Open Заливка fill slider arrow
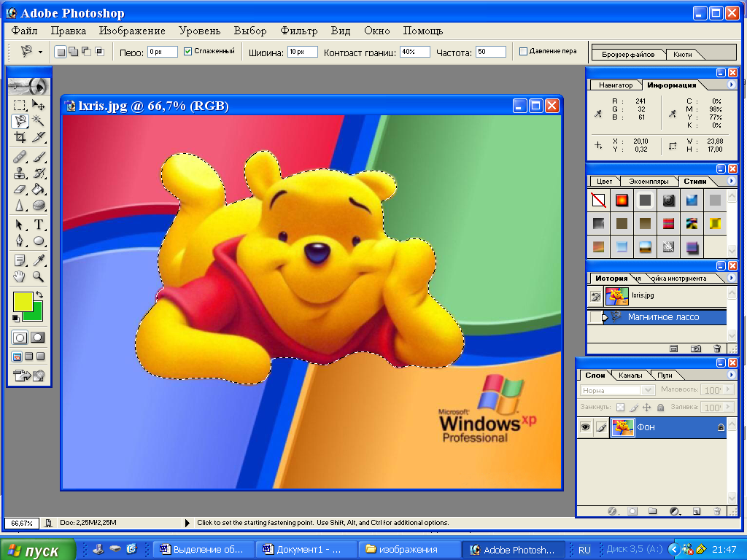 727,407
